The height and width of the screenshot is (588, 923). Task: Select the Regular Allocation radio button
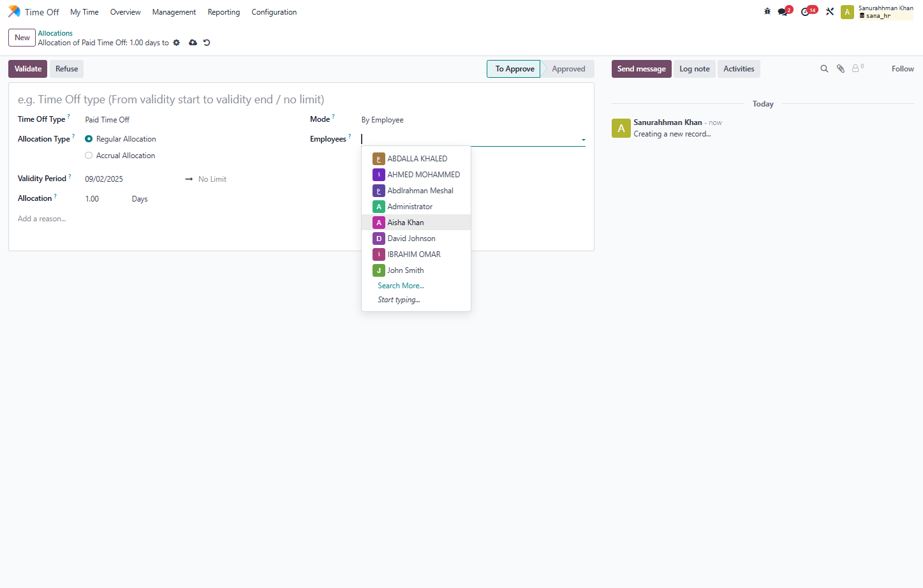(x=89, y=139)
